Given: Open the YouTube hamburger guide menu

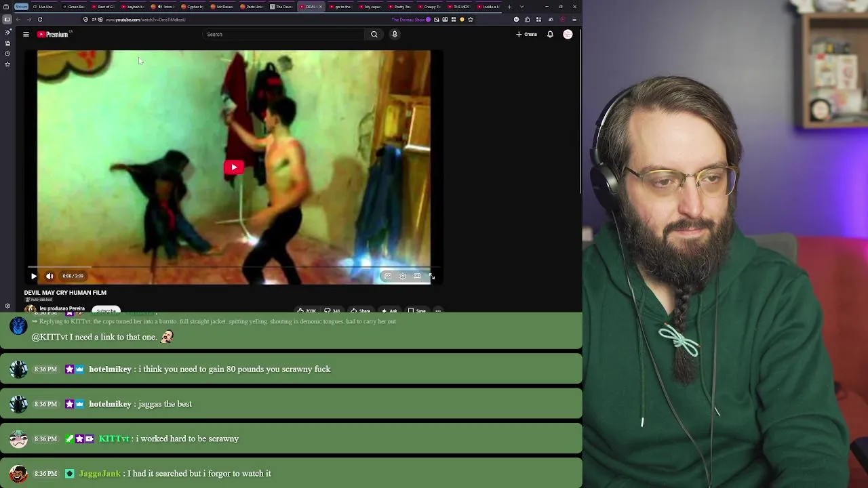Looking at the screenshot, I should click(26, 34).
